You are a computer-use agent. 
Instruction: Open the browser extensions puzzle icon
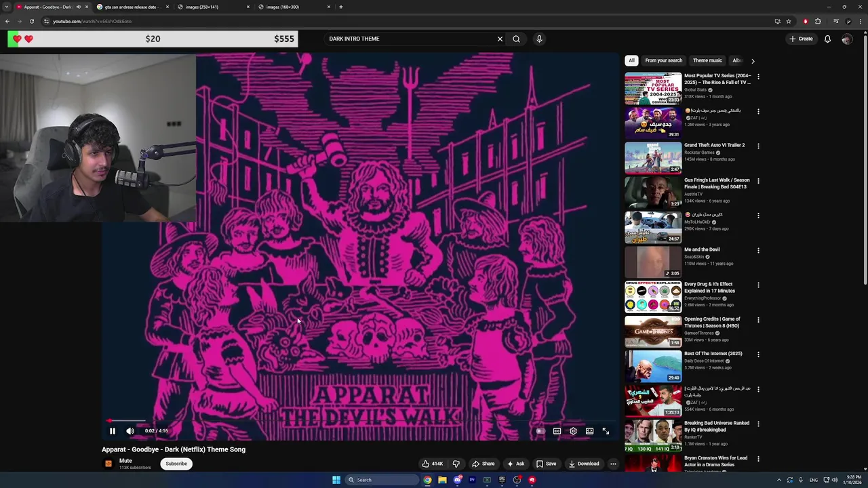(x=818, y=21)
